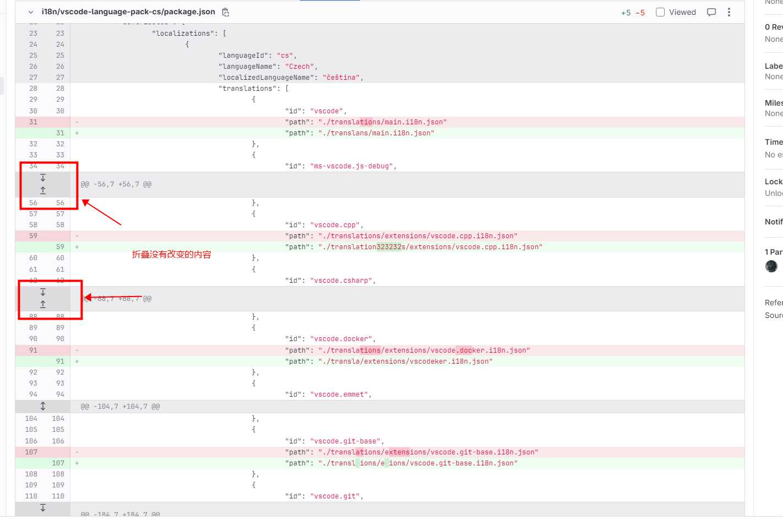
Task: Copy file path of package.json
Action: [x=226, y=12]
